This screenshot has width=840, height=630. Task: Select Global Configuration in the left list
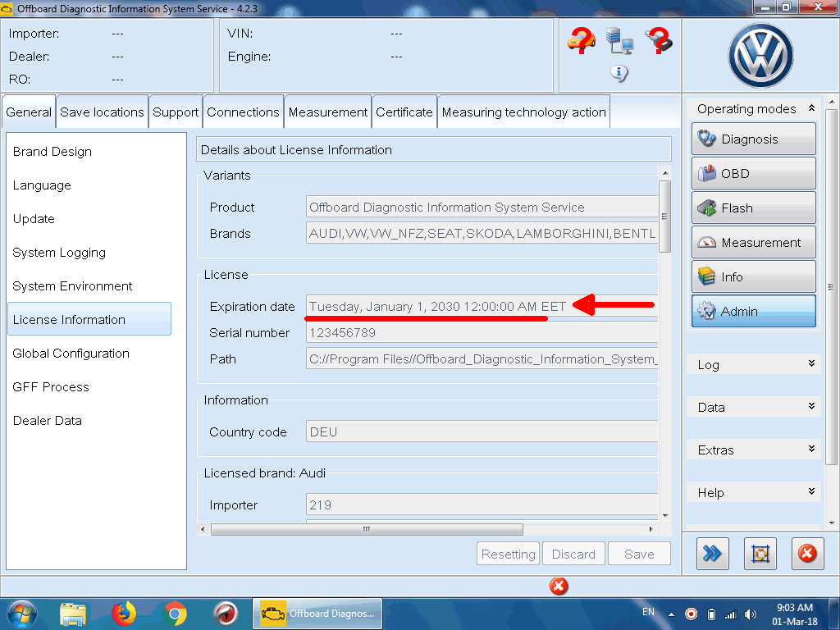pos(71,354)
